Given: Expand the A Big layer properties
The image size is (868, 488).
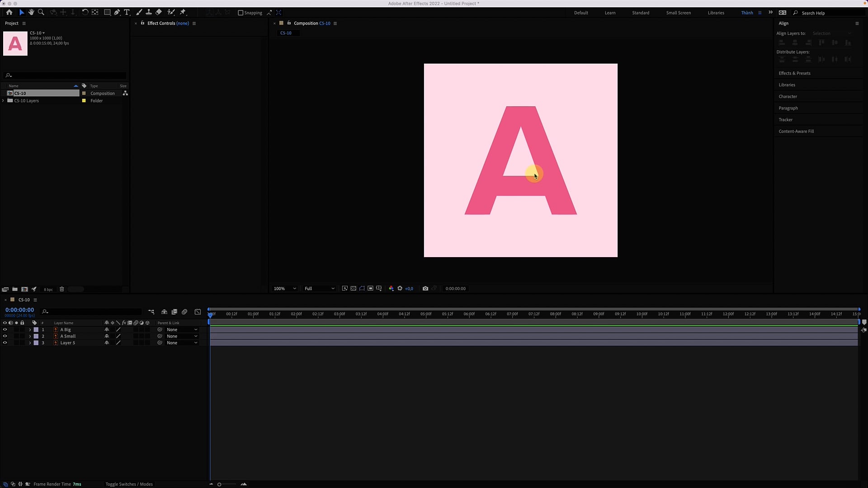Looking at the screenshot, I should point(30,330).
